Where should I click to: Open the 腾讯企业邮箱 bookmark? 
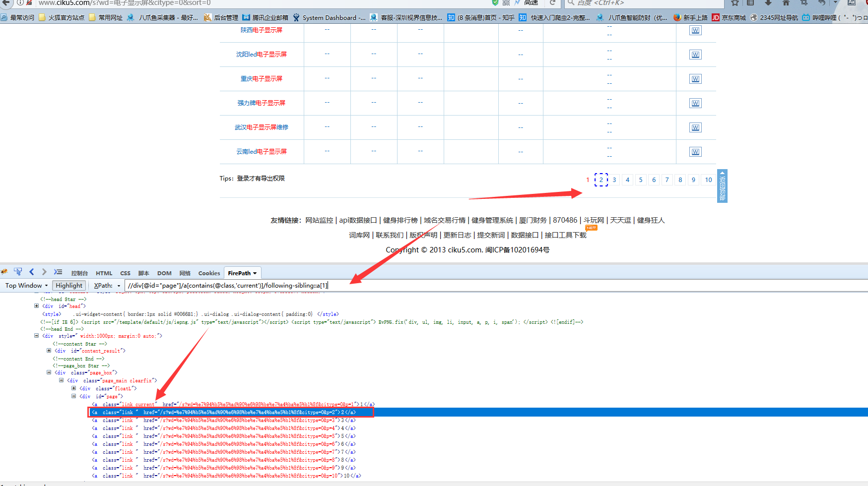click(266, 17)
